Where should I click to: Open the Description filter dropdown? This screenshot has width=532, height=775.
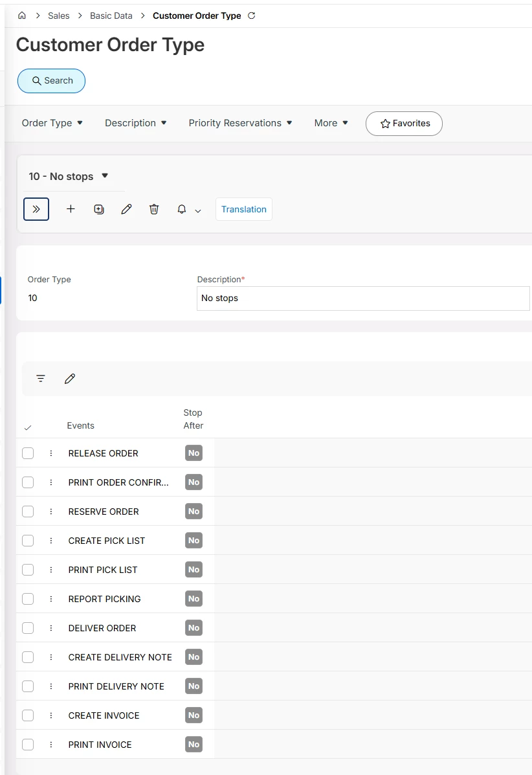click(x=135, y=123)
